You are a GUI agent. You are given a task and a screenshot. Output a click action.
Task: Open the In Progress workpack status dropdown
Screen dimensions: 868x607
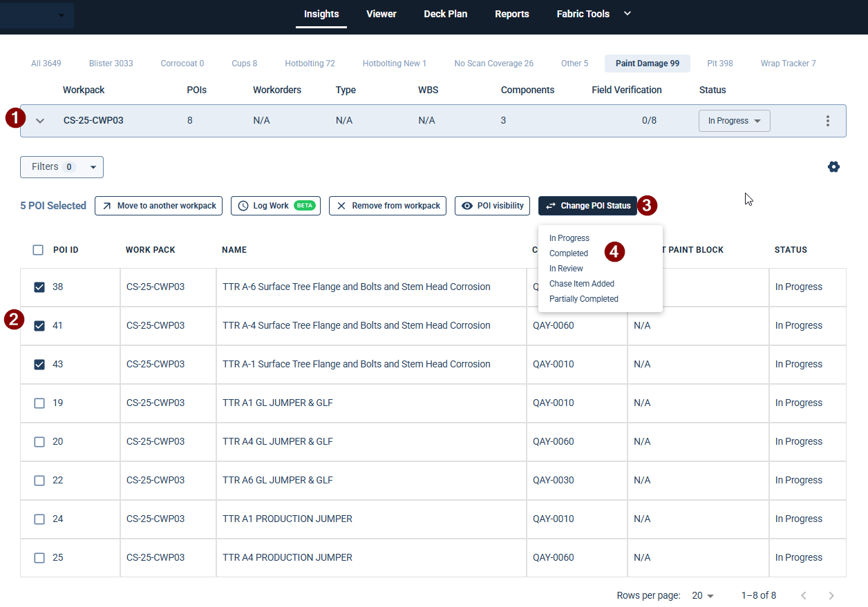click(x=734, y=121)
